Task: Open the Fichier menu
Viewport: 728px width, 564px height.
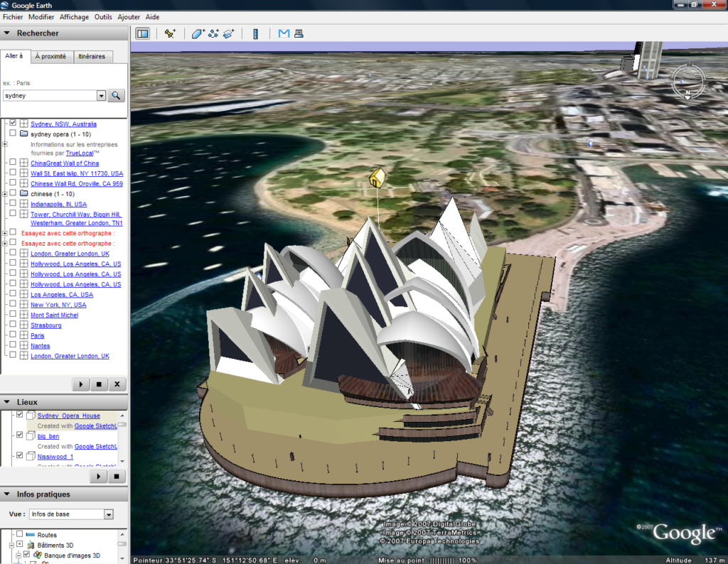Action: click(x=13, y=17)
